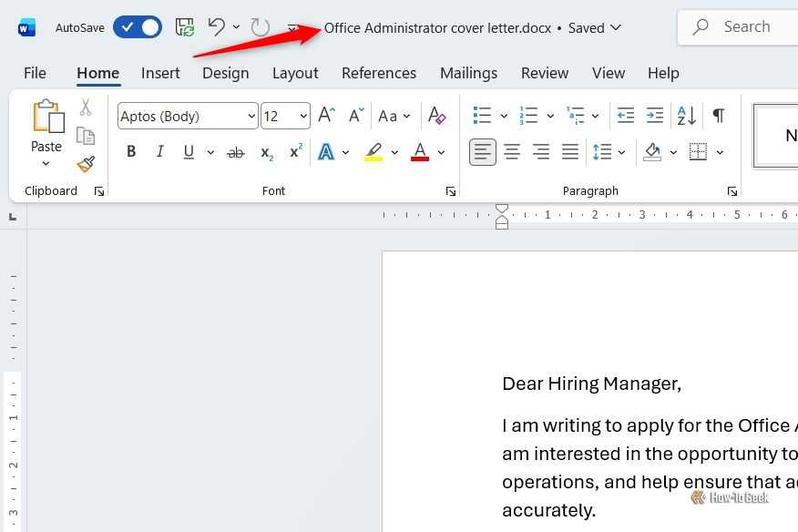Switch to the Layout tab
798x532 pixels.
(x=295, y=73)
